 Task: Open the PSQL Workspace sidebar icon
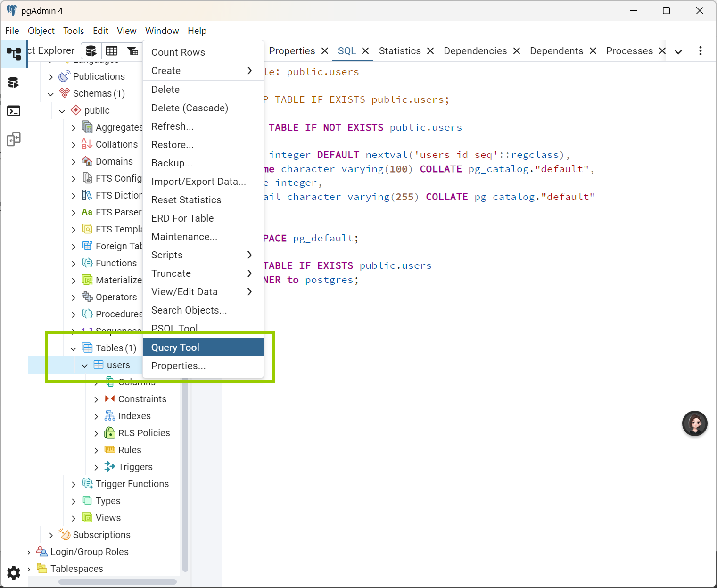click(x=14, y=111)
